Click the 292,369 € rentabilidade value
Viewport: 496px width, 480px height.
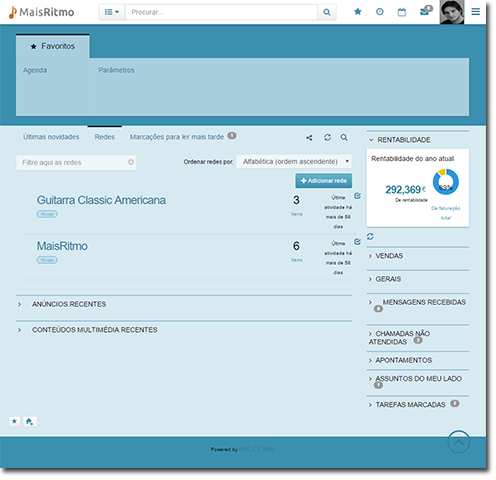[x=406, y=190]
